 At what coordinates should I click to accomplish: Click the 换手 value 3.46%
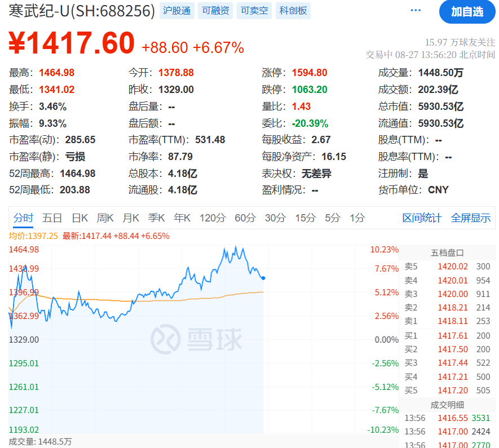[x=53, y=107]
